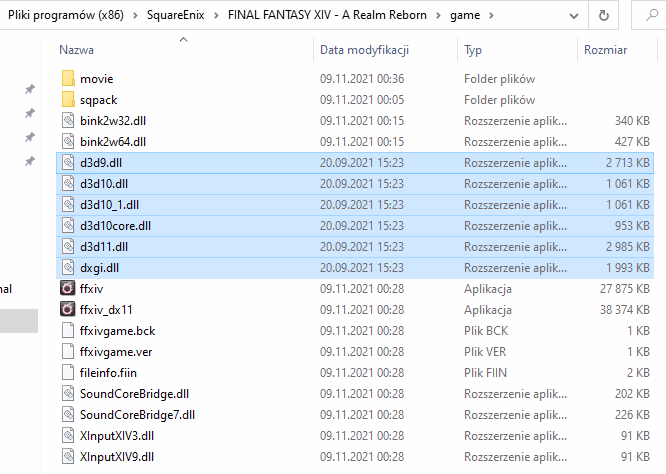Sort files by Rozmiar column

[x=605, y=50]
